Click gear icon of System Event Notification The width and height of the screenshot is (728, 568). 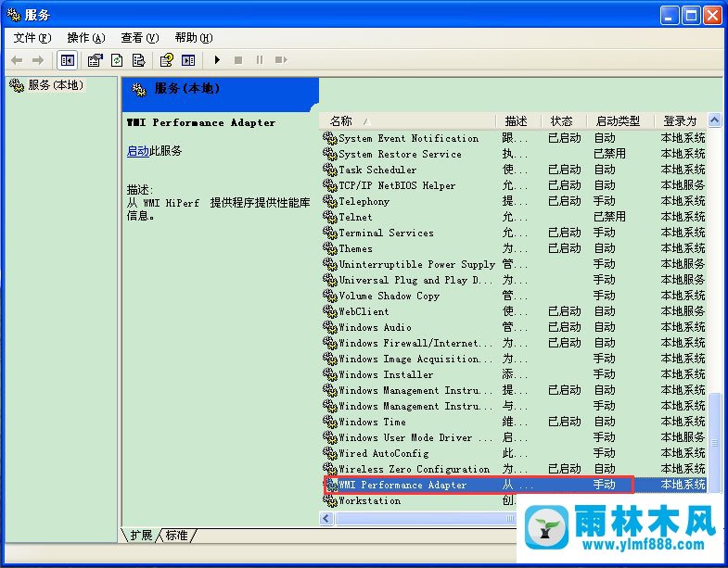coord(329,138)
